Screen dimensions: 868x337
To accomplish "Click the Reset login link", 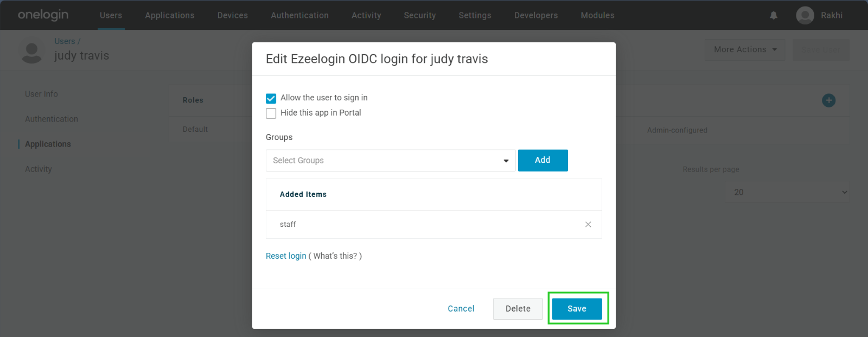I will point(286,256).
